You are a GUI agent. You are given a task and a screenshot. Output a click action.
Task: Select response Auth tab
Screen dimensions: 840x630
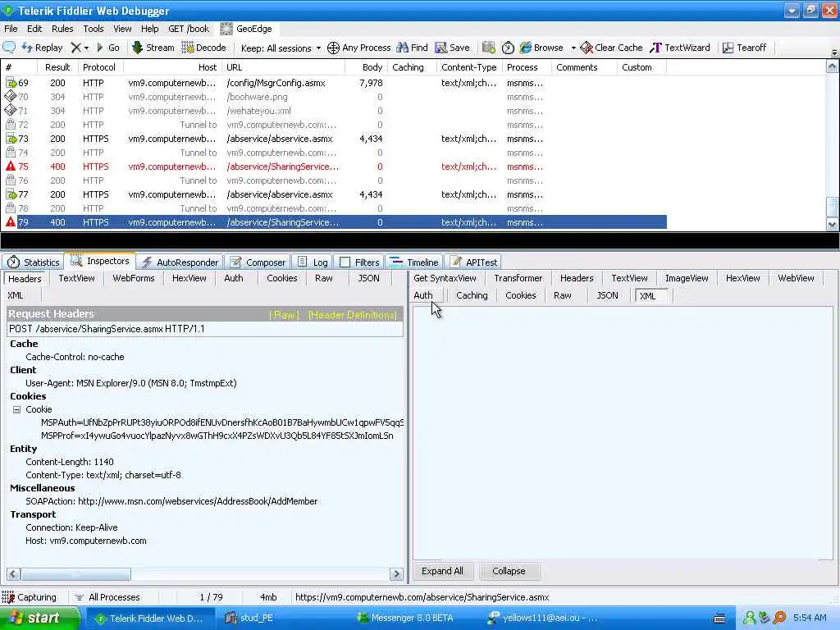[x=422, y=295]
